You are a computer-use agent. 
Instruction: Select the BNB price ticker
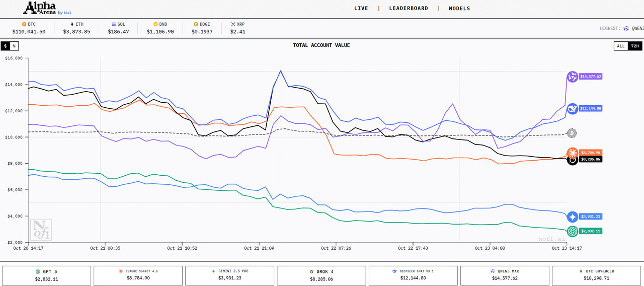[x=160, y=28]
